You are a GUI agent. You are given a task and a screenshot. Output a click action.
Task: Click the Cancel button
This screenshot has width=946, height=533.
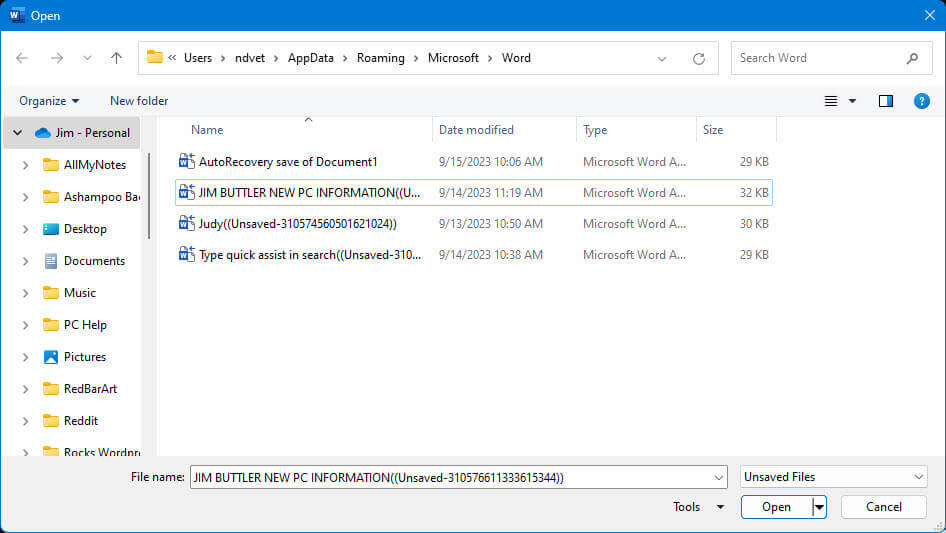tap(884, 507)
